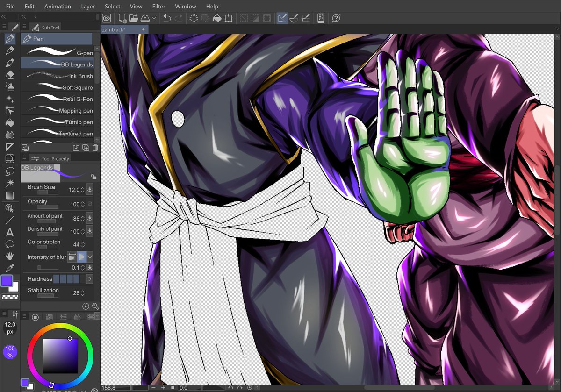Viewport: 561px width, 392px height.
Task: Select the Textured pen sub tool
Action: coord(58,134)
